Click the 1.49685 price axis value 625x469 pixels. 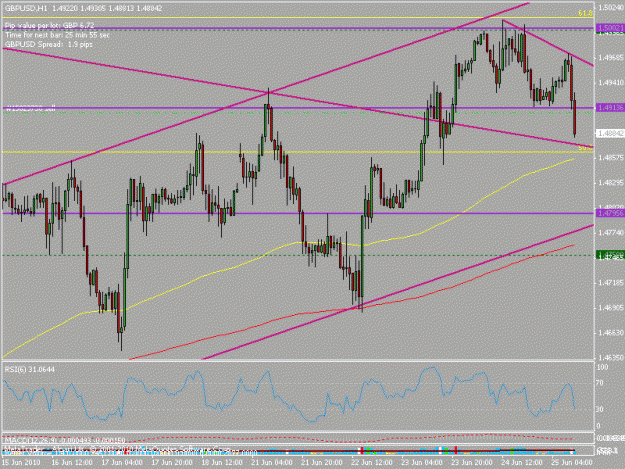click(x=611, y=57)
